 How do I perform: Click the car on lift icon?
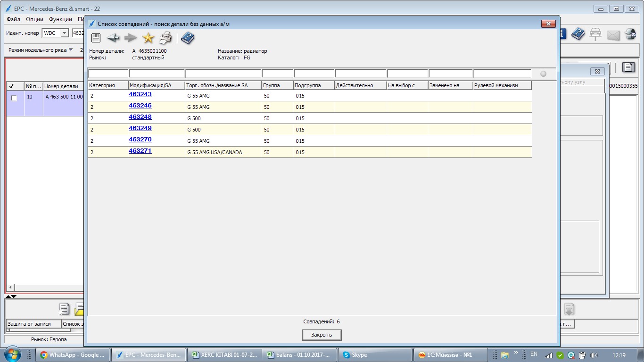[595, 34]
